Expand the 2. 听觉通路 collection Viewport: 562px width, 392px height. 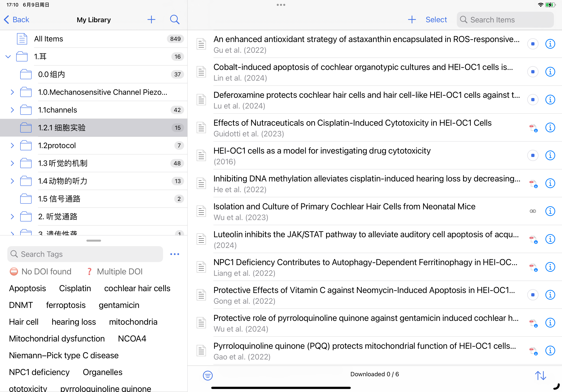pos(12,217)
